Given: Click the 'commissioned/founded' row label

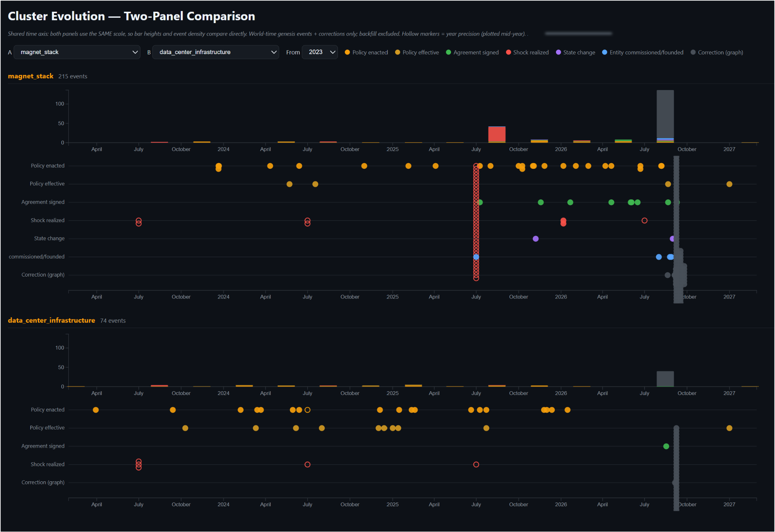Looking at the screenshot, I should tap(37, 257).
